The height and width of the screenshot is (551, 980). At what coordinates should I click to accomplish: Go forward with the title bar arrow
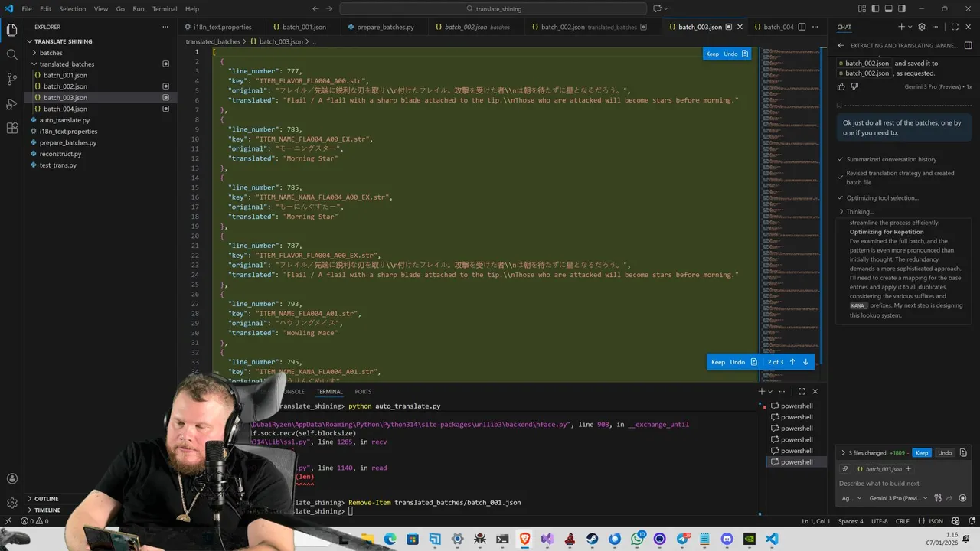[328, 8]
